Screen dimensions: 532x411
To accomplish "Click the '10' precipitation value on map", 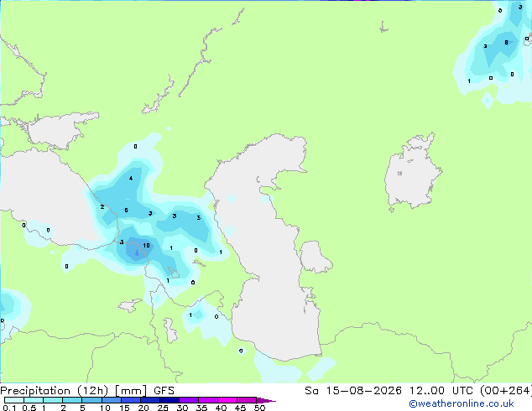I will click(146, 246).
